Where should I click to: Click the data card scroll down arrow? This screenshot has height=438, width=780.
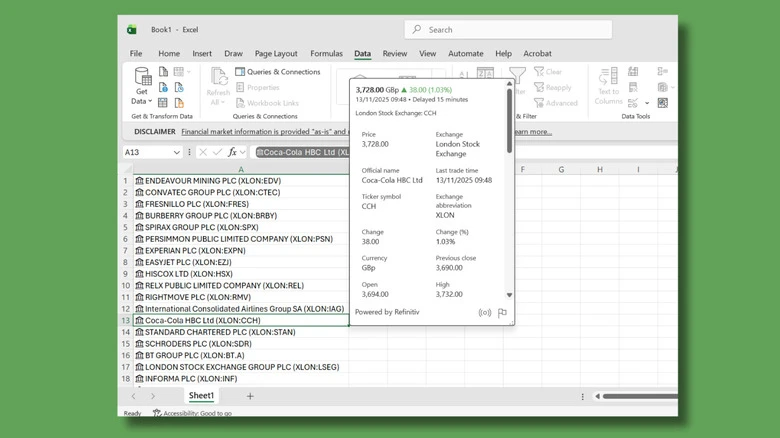[x=509, y=295]
